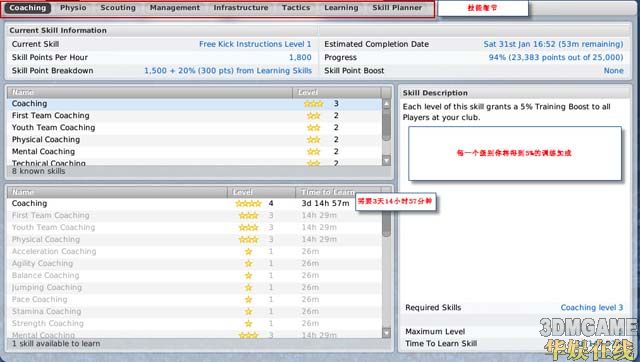Click the known skills scrollbar down arrow

387,160
